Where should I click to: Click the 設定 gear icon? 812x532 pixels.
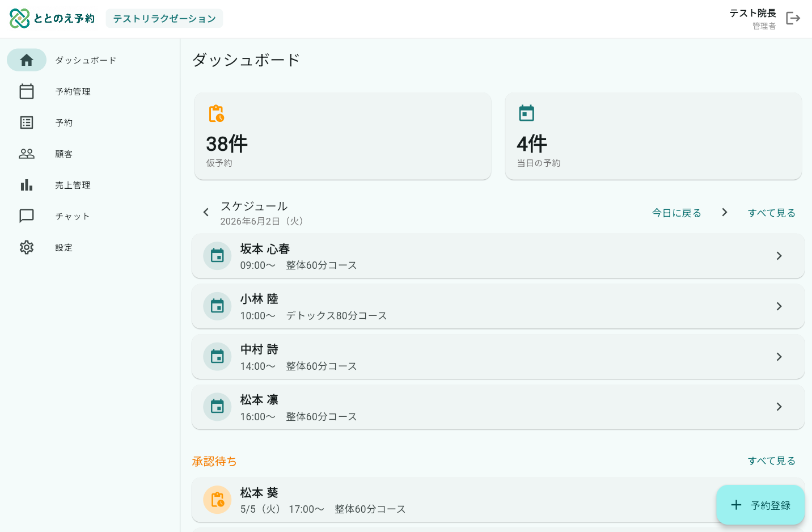click(x=27, y=247)
